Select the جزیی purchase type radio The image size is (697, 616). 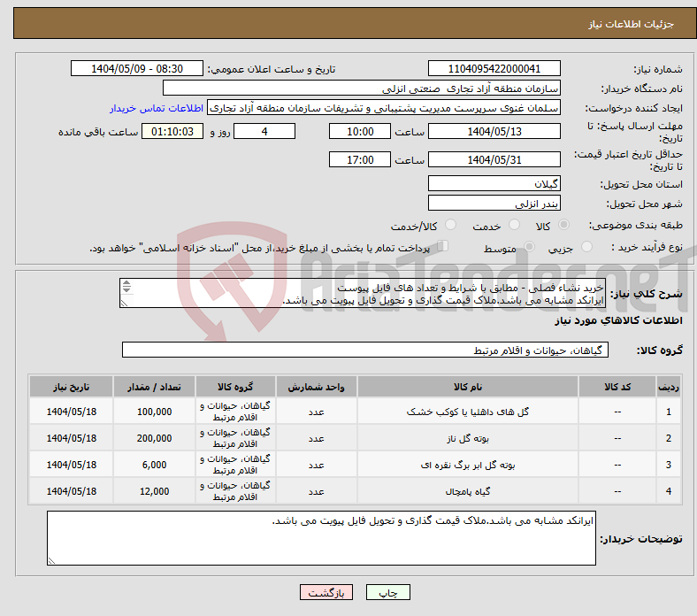click(586, 249)
